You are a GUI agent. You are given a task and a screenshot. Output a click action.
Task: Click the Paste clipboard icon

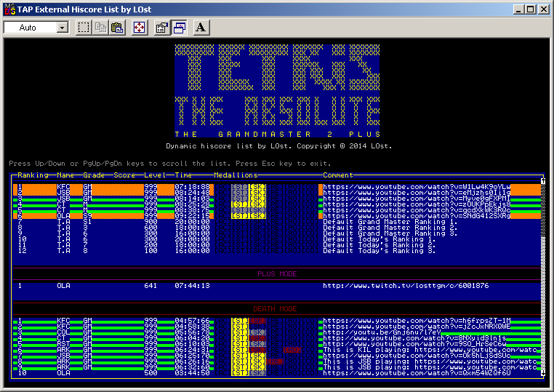click(117, 28)
